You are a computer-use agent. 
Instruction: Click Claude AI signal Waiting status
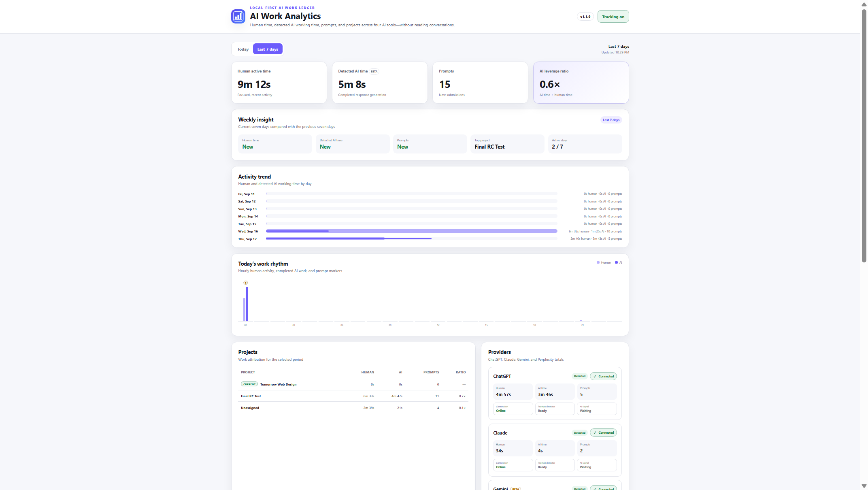[x=597, y=465]
